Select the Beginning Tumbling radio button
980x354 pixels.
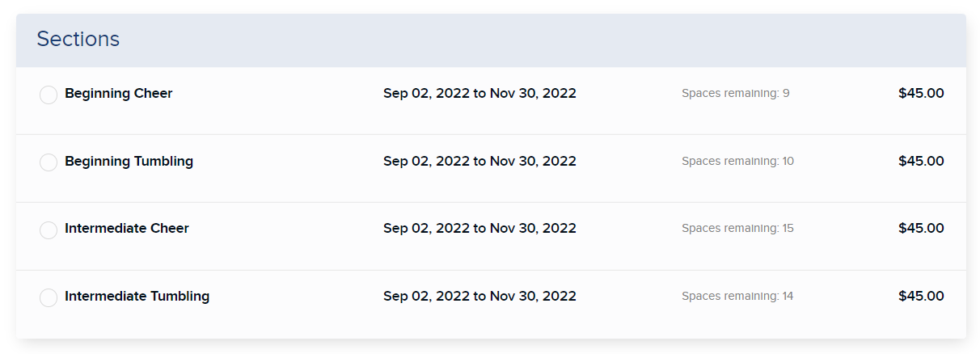[49, 162]
